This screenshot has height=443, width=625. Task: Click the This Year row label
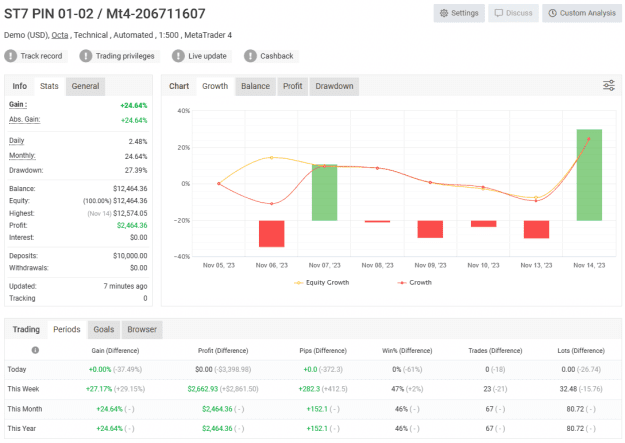(x=22, y=428)
